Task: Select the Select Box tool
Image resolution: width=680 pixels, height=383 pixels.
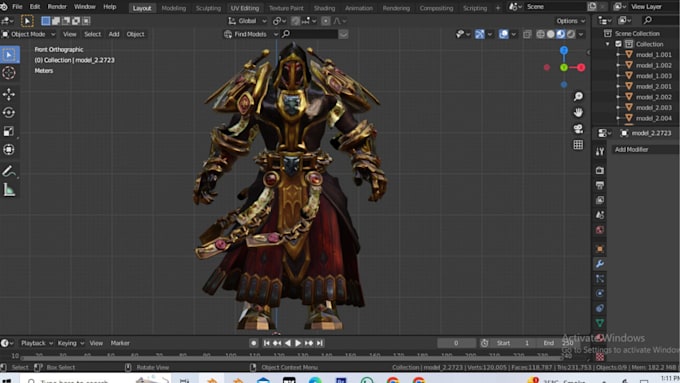Action: pyautogui.click(x=9, y=55)
